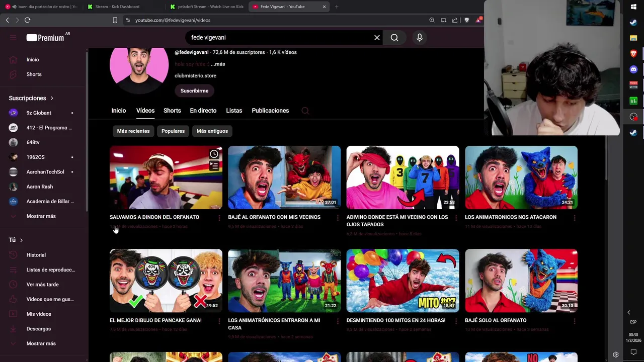Start voice search with microphone icon

pos(419,38)
